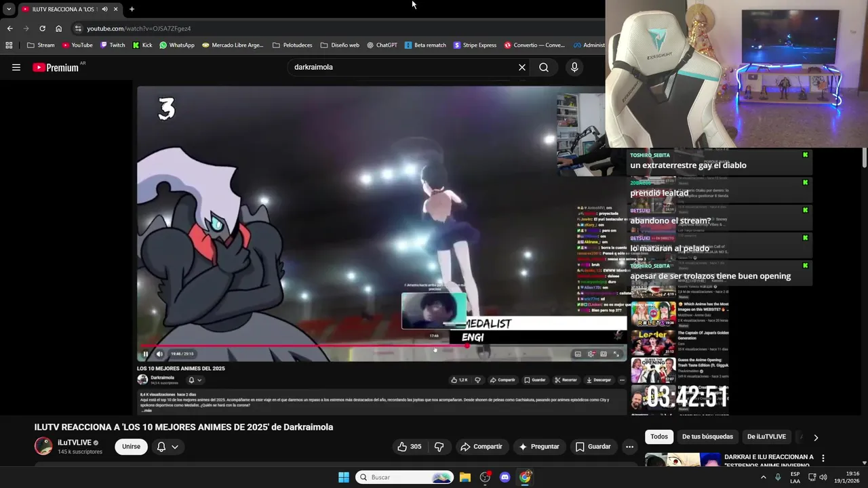868x488 pixels.
Task: Open the Darkraimola channel avatar
Action: (142, 380)
